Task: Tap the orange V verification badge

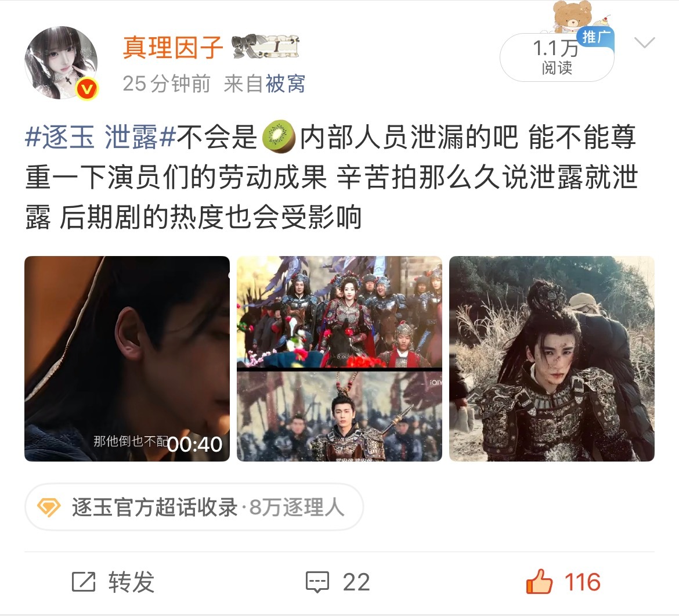Action: click(x=87, y=89)
